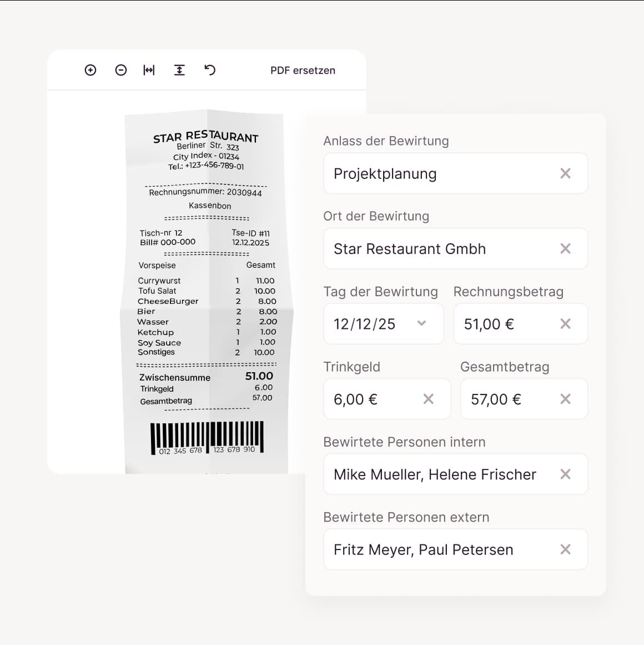
Task: Click into the 6,00 € tip field
Action: pos(372,399)
